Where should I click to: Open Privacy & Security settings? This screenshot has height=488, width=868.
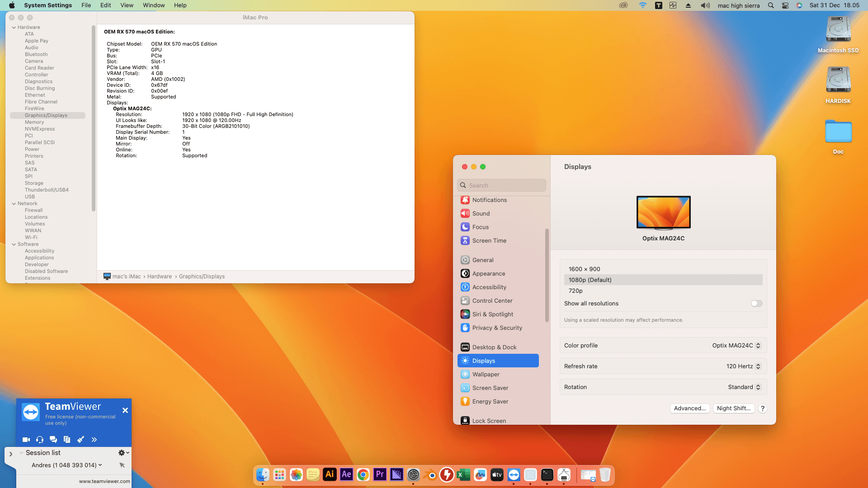point(497,328)
